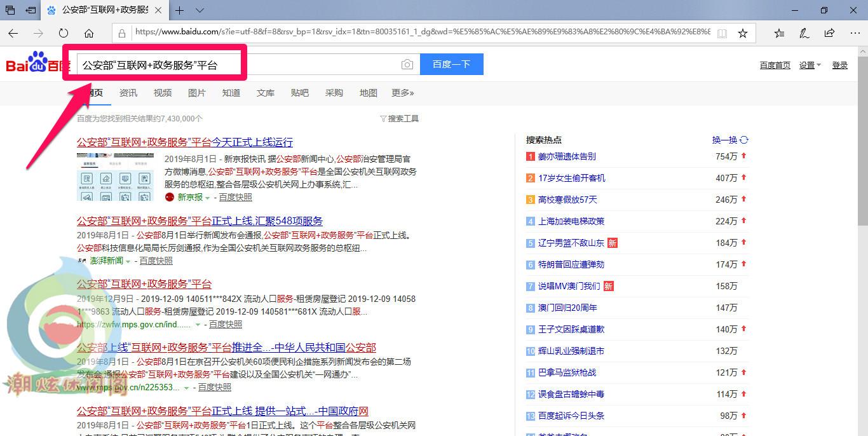Viewport: 868px width, 436px height.
Task: Open the tabs you've set aside icon
Action: pyautogui.click(x=10, y=10)
